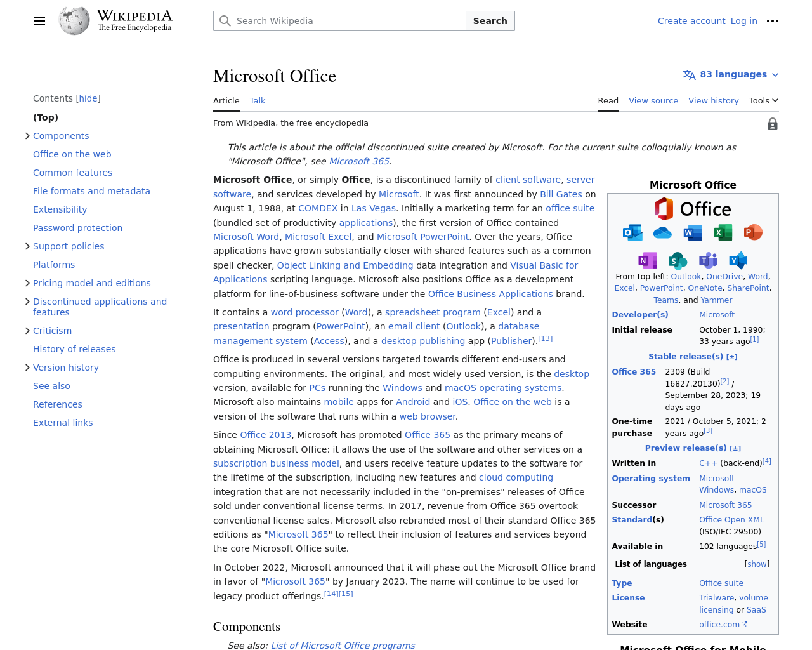Click citation reference [13]
812x650 pixels.
546,338
